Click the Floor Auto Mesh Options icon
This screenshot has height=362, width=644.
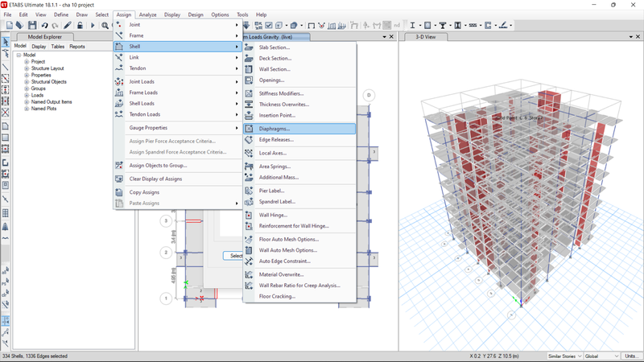coord(249,239)
